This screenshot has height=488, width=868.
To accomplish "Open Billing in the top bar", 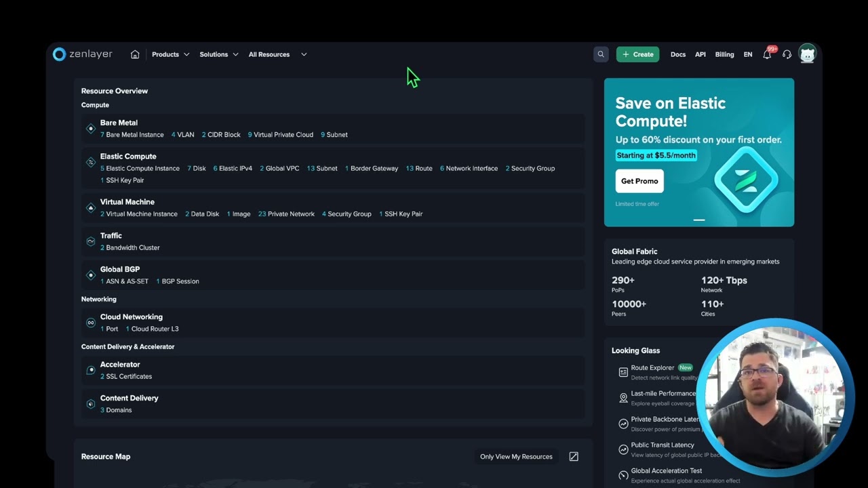I will point(724,54).
